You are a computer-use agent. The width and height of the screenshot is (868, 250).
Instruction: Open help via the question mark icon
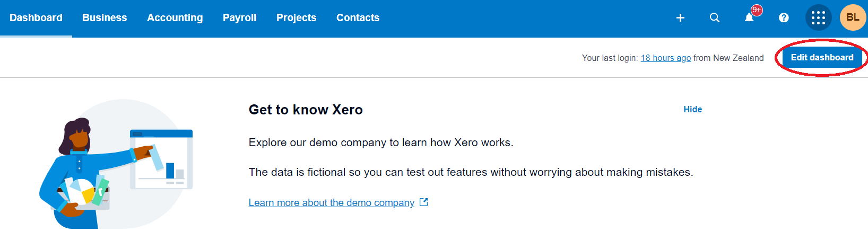click(x=784, y=18)
